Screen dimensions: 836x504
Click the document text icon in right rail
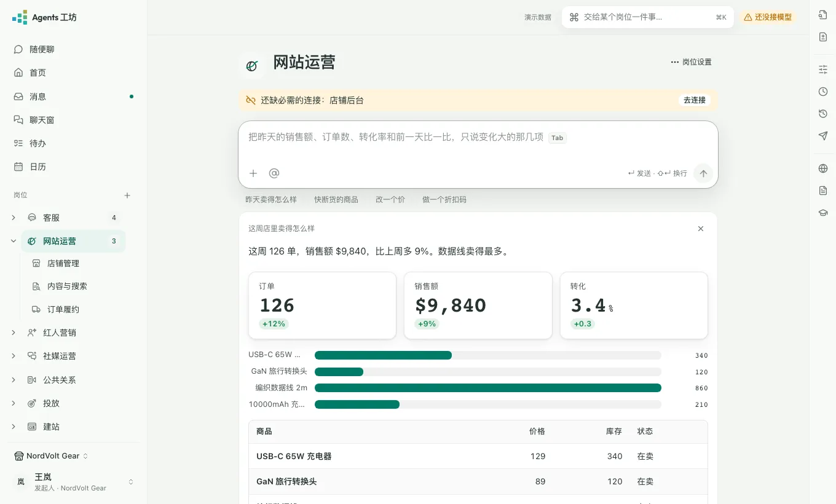(823, 191)
